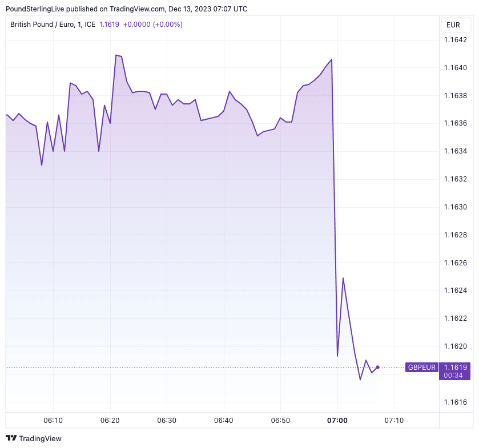Click the 1.1630 price scale label
The width and height of the screenshot is (479, 448).
pos(455,207)
